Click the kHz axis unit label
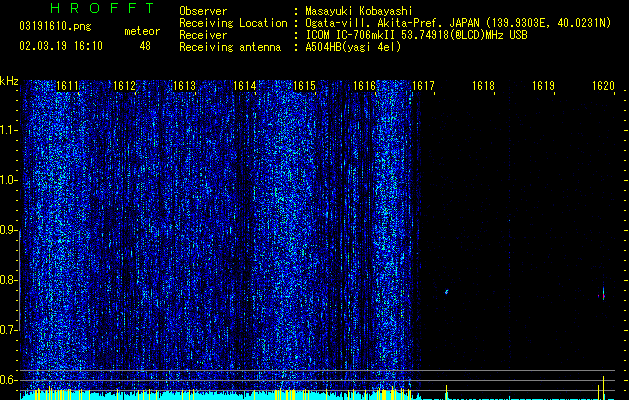 click(9, 81)
